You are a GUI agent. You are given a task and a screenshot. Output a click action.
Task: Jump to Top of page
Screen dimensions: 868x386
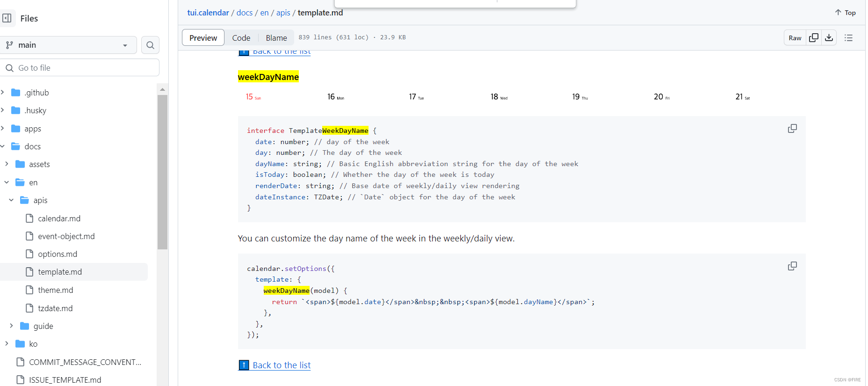point(846,13)
